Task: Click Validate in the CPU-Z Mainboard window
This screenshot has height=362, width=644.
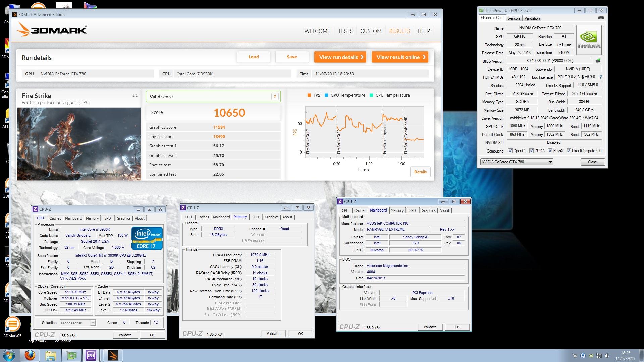Action: tap(430, 327)
